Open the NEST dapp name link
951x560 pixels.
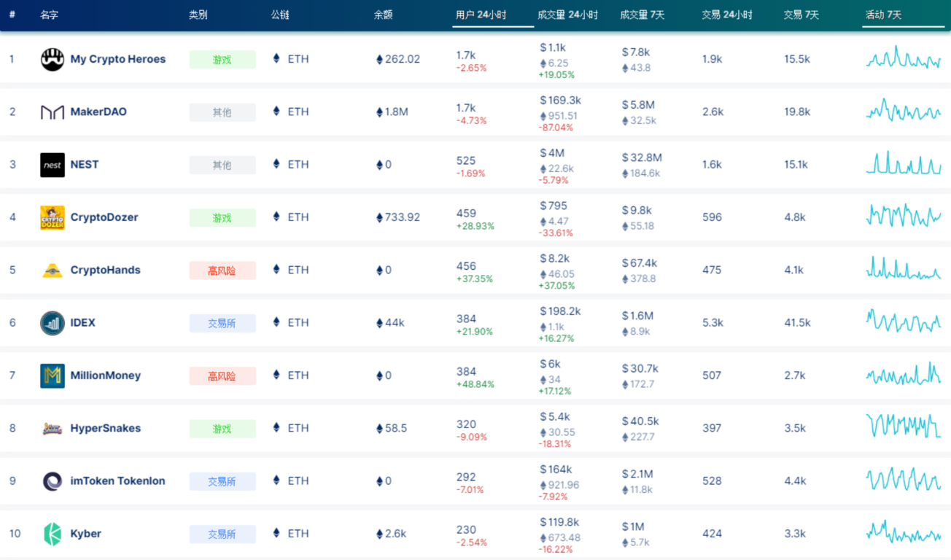tap(85, 164)
